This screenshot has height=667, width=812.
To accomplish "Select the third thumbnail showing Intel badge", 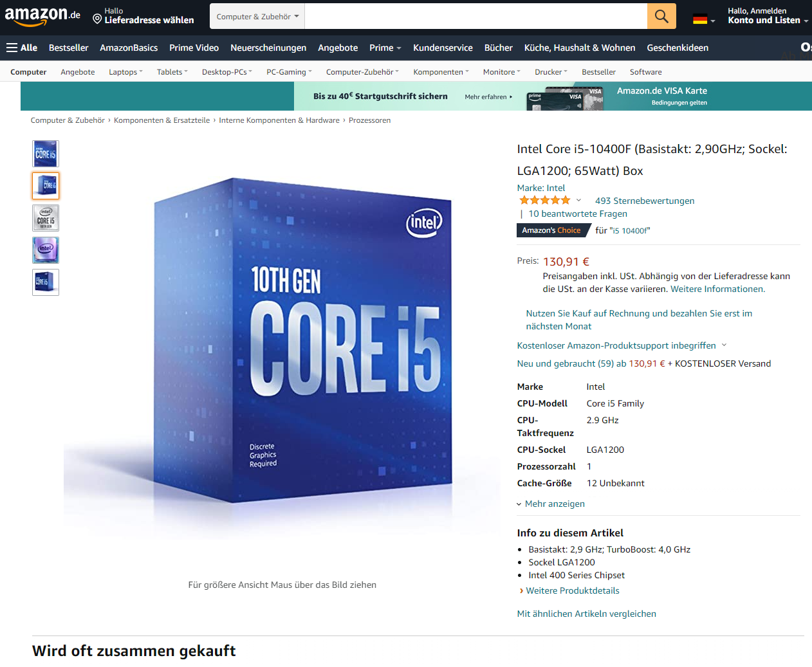I will coord(46,218).
